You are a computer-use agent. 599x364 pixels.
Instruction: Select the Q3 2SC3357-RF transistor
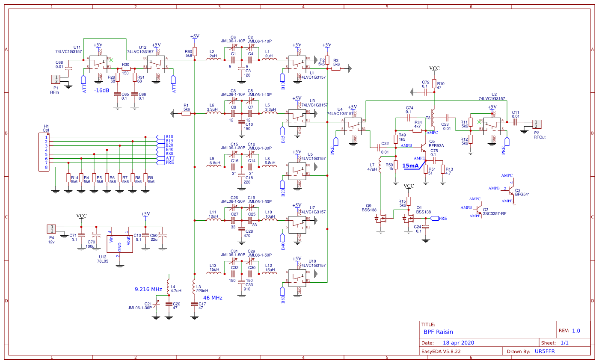[x=480, y=211]
